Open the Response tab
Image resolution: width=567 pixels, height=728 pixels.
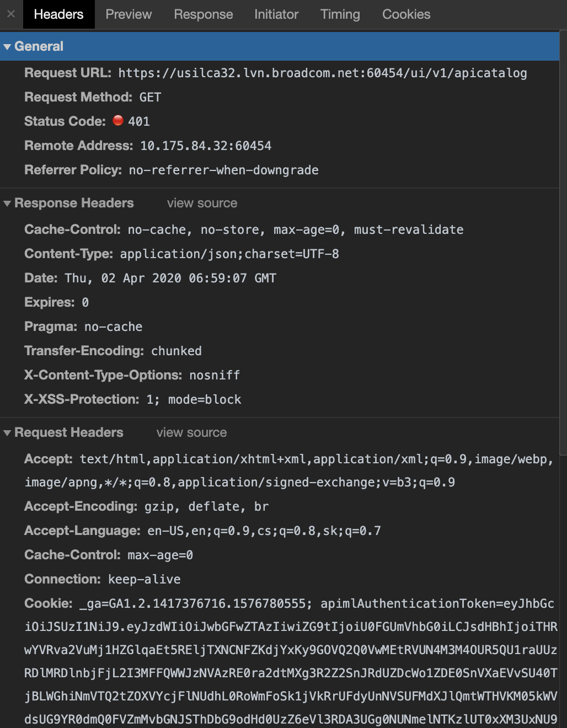pos(203,14)
